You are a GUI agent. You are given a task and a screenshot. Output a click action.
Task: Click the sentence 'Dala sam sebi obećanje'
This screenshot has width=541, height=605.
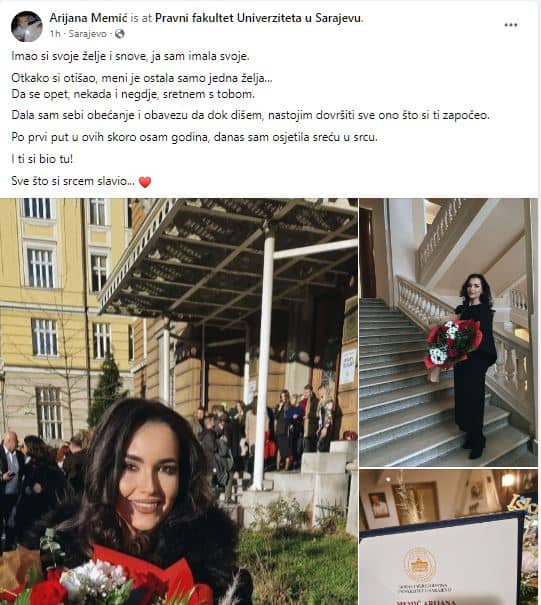[250, 115]
